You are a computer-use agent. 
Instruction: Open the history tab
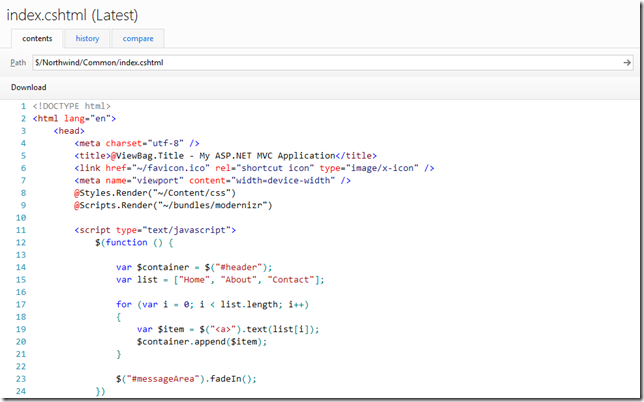[x=87, y=39]
